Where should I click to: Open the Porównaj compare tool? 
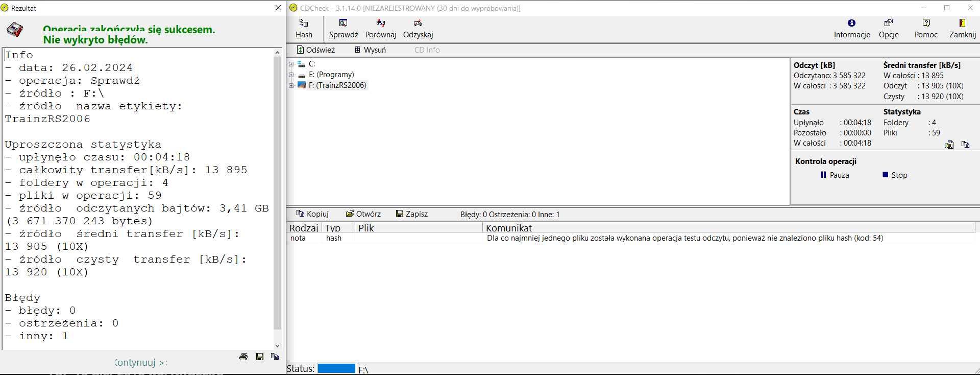381,29
